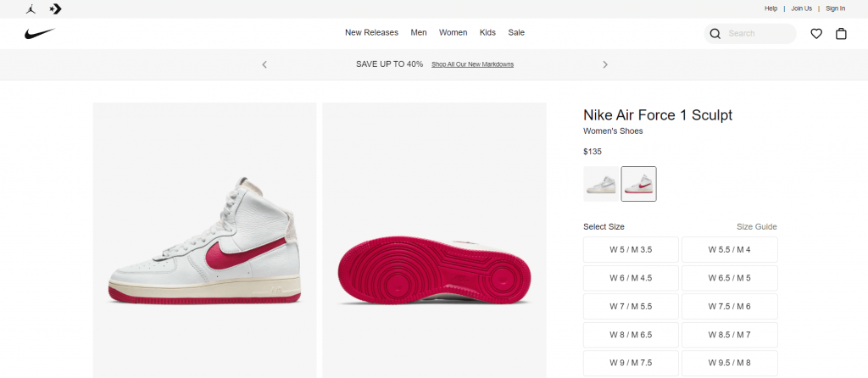Click the search magnifying glass icon
Image resolution: width=868 pixels, height=378 pixels.
(715, 34)
